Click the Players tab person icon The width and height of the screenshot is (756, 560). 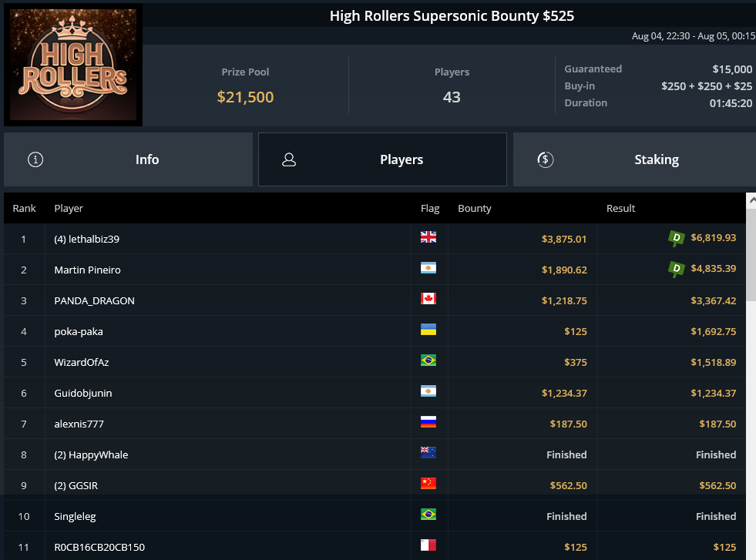point(289,159)
